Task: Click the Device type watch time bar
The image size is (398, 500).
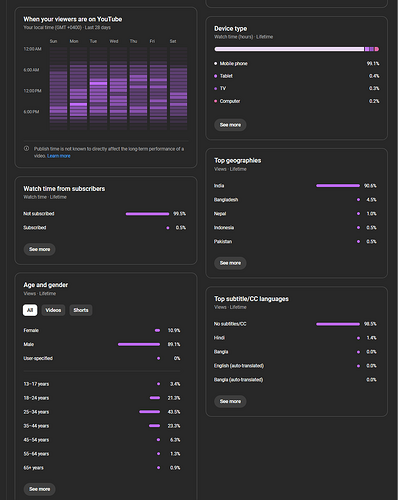Action: [297, 49]
